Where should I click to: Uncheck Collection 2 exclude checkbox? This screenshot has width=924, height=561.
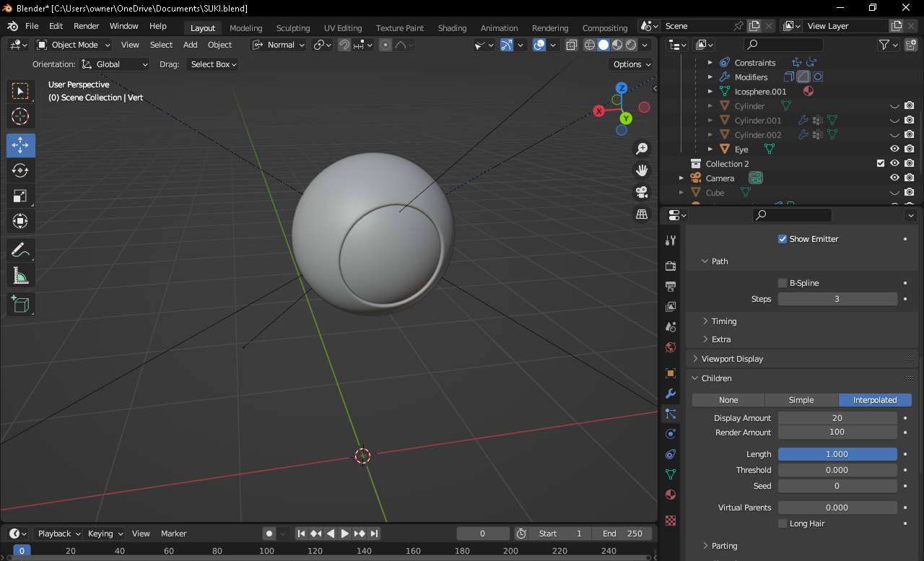pyautogui.click(x=881, y=164)
